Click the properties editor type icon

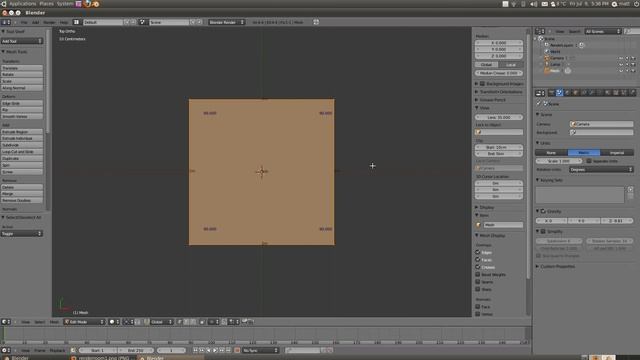pos(540,93)
